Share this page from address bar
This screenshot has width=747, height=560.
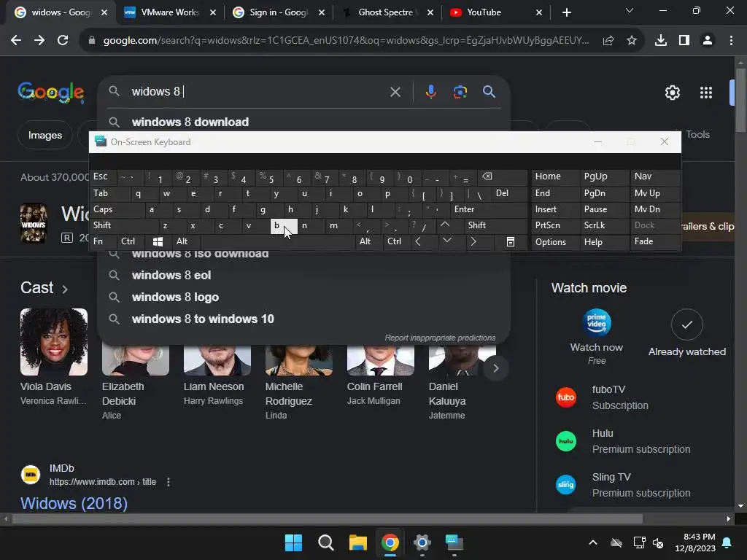608,41
